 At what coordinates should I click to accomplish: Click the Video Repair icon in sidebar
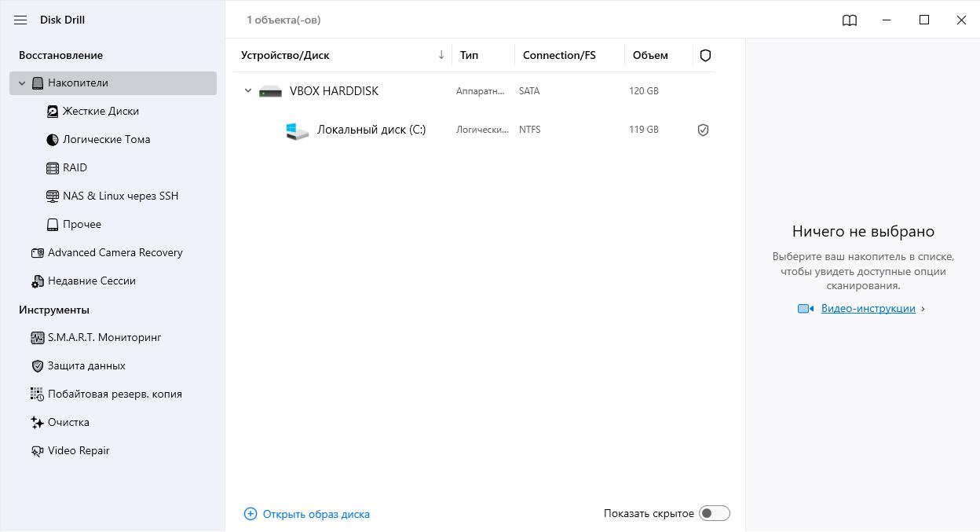tap(37, 451)
